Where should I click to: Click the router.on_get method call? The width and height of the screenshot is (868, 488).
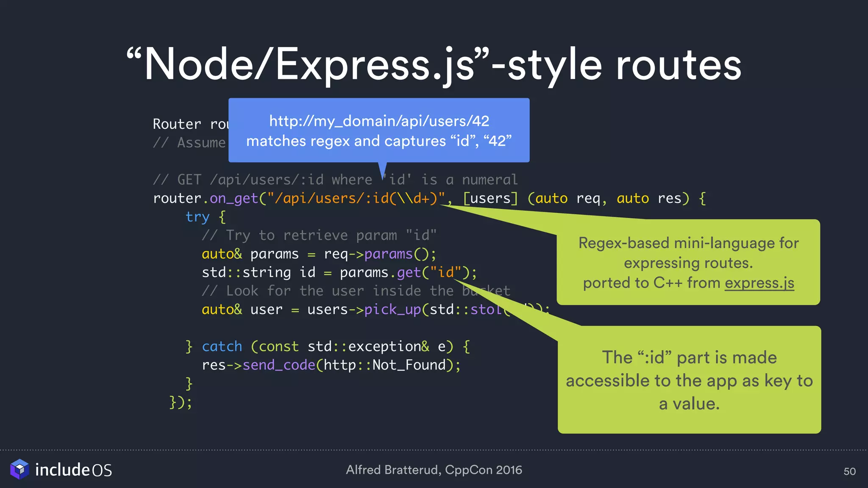[x=234, y=198]
